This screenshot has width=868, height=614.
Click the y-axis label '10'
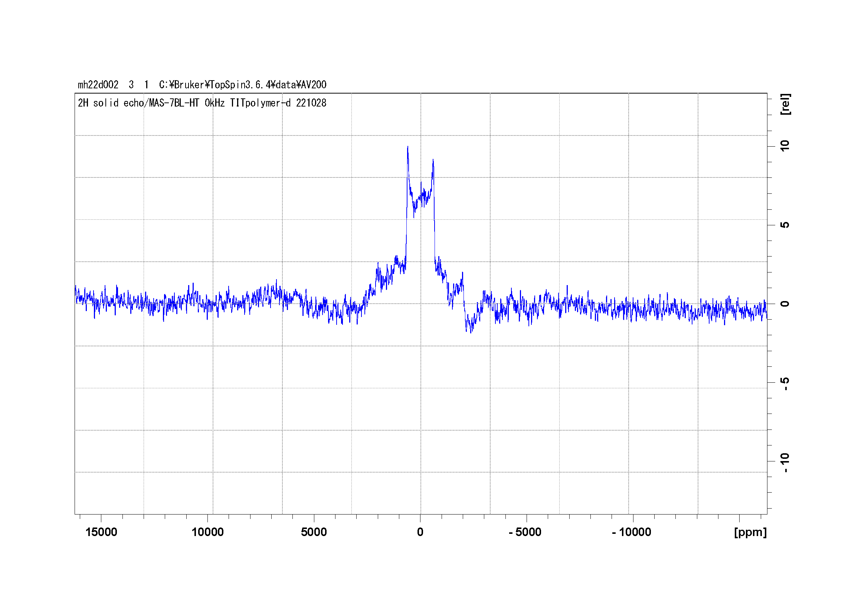click(x=785, y=146)
